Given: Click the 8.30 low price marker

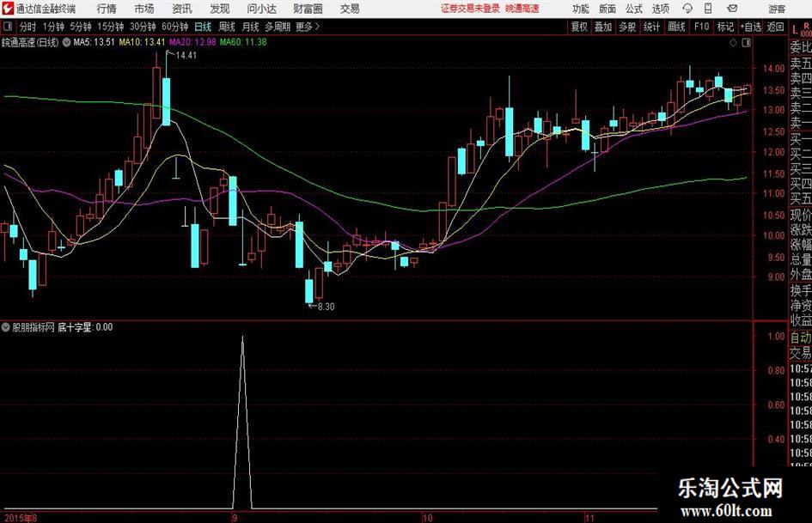Looking at the screenshot, I should (326, 307).
